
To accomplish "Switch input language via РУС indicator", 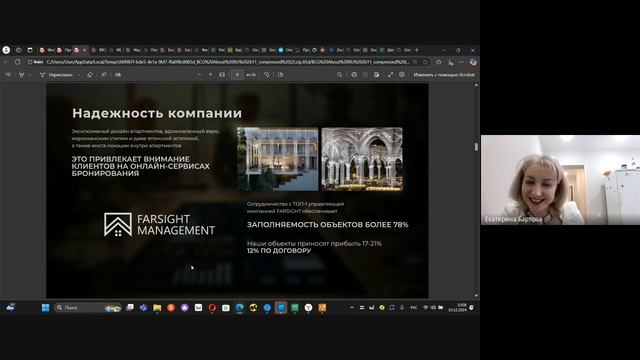I will click(x=414, y=307).
